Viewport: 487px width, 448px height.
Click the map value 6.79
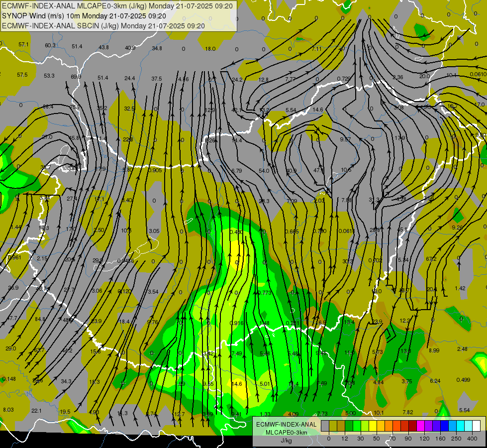[x=237, y=171]
